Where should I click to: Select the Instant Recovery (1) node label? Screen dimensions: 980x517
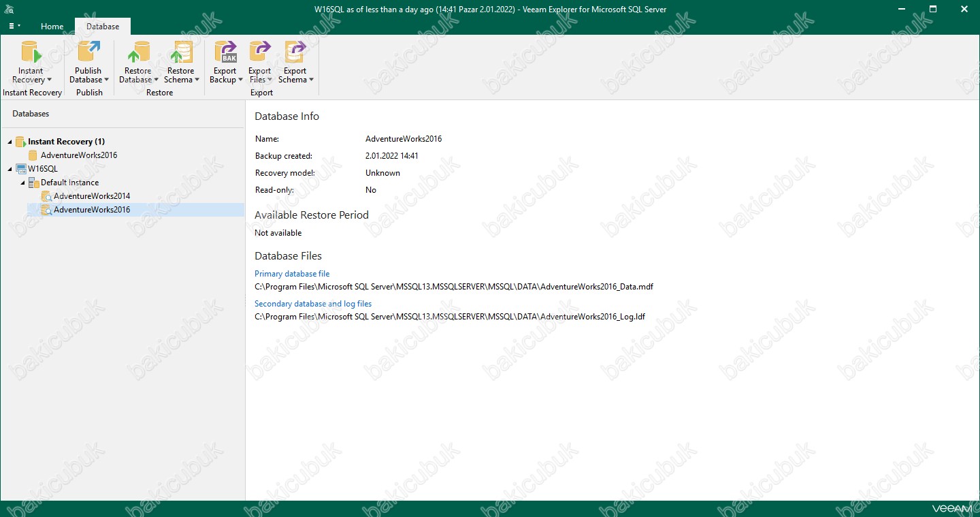66,142
